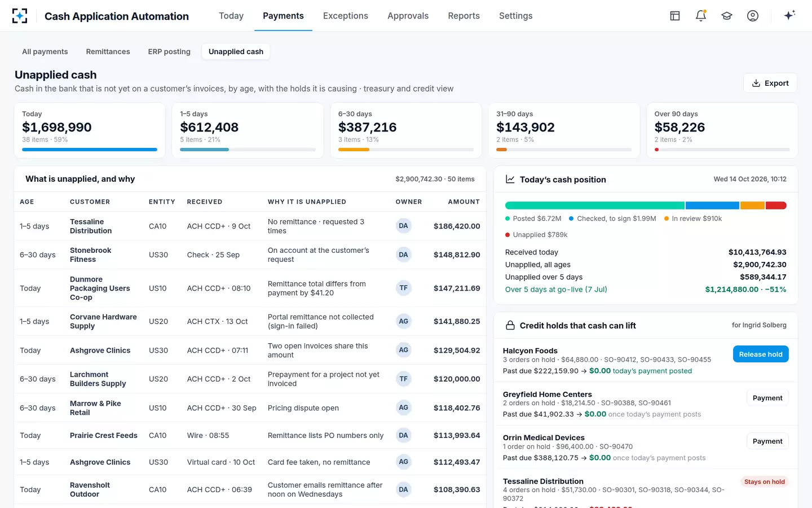Open the Settings tab
Viewport: 812px width, 508px height.
(x=515, y=16)
